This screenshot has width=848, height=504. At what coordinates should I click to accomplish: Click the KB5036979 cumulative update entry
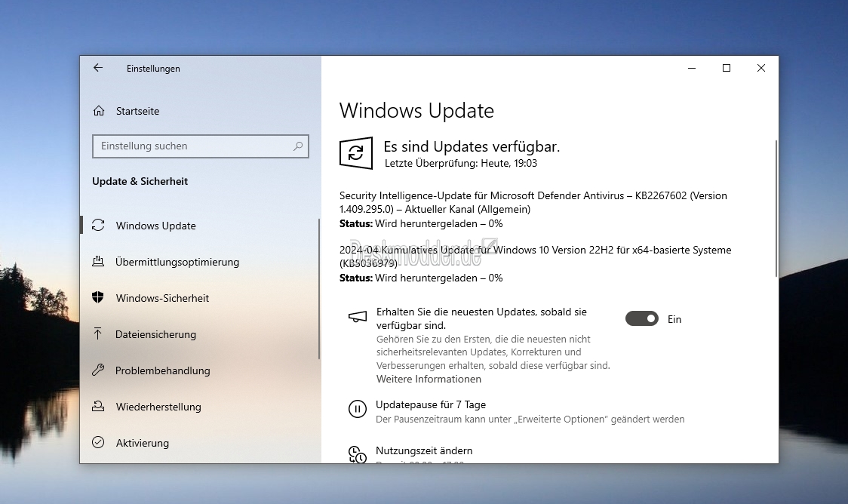[536, 257]
